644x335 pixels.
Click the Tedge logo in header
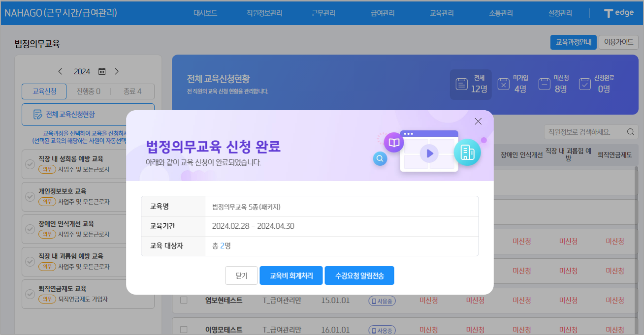(x=619, y=13)
